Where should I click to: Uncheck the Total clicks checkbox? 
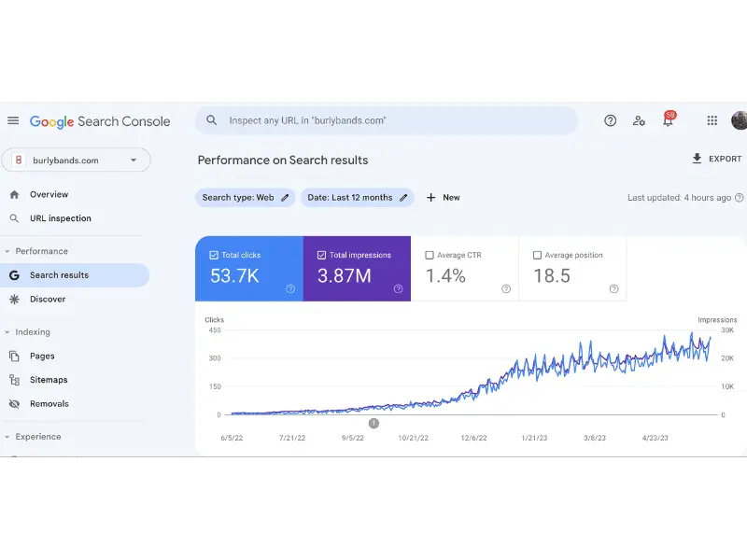point(214,255)
